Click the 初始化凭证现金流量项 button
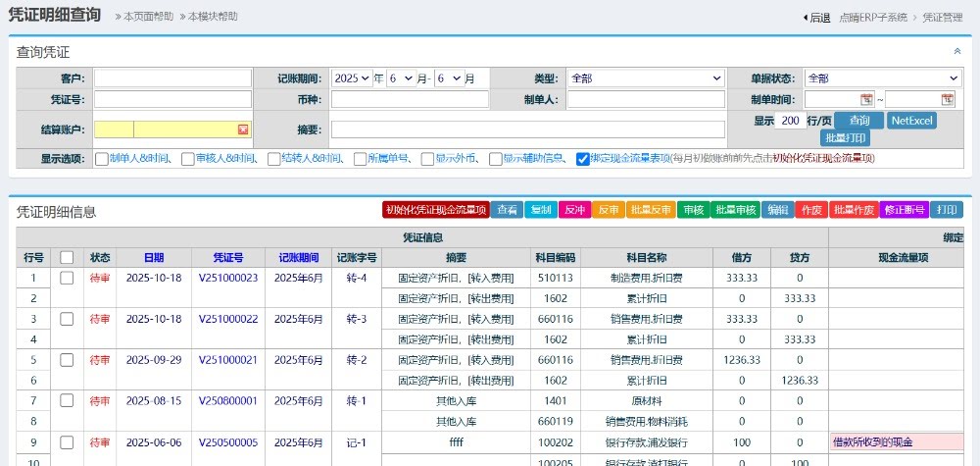The image size is (980, 466). coord(435,209)
